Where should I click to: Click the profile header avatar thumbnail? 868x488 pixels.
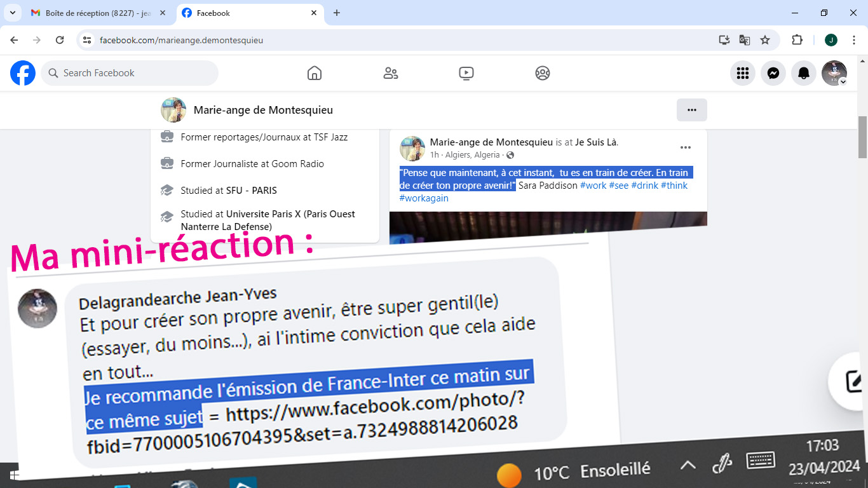[173, 110]
